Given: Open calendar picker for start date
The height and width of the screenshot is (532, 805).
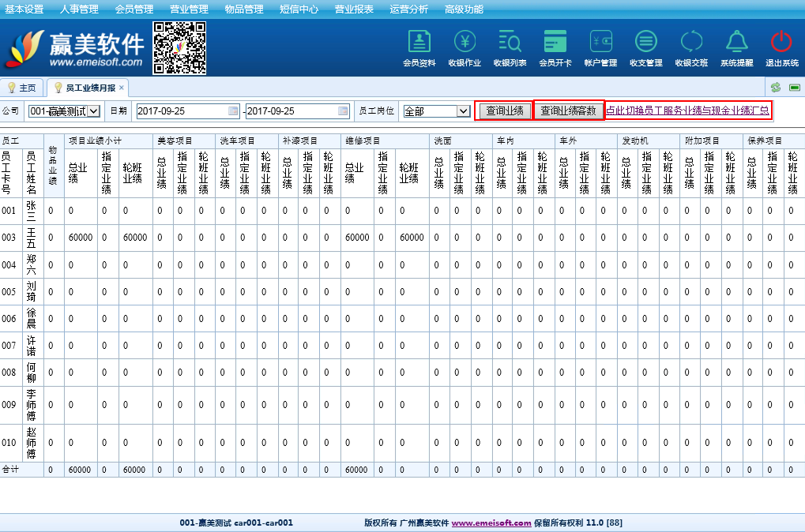Looking at the screenshot, I should (x=233, y=111).
